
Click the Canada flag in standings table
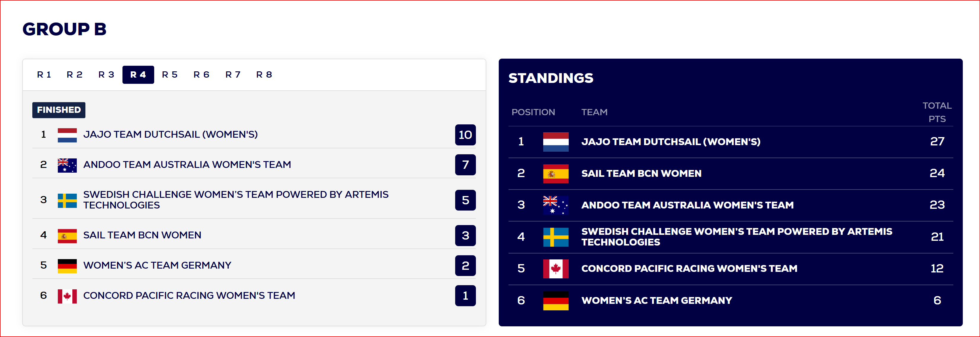tap(555, 269)
